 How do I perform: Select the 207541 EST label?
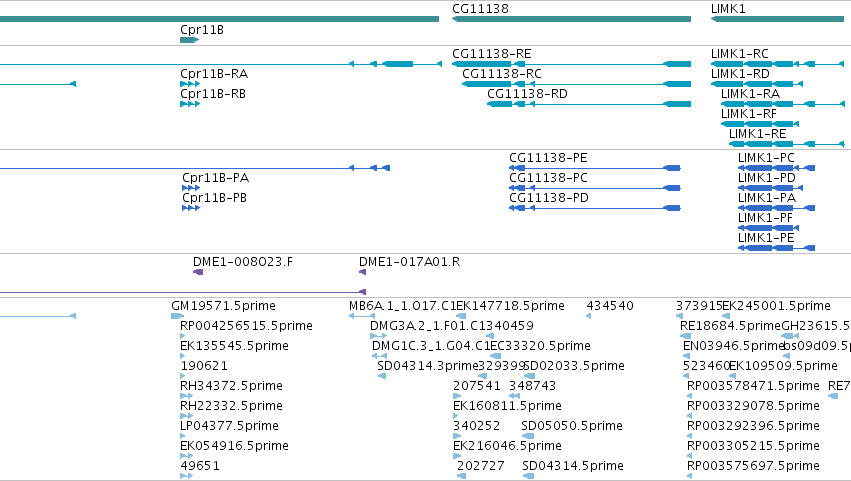(477, 387)
